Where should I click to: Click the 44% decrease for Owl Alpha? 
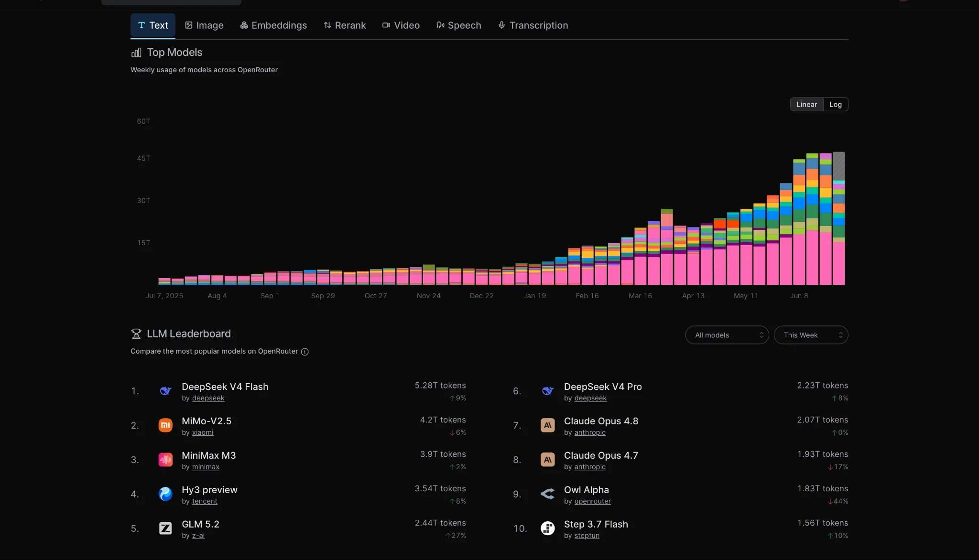(838, 501)
